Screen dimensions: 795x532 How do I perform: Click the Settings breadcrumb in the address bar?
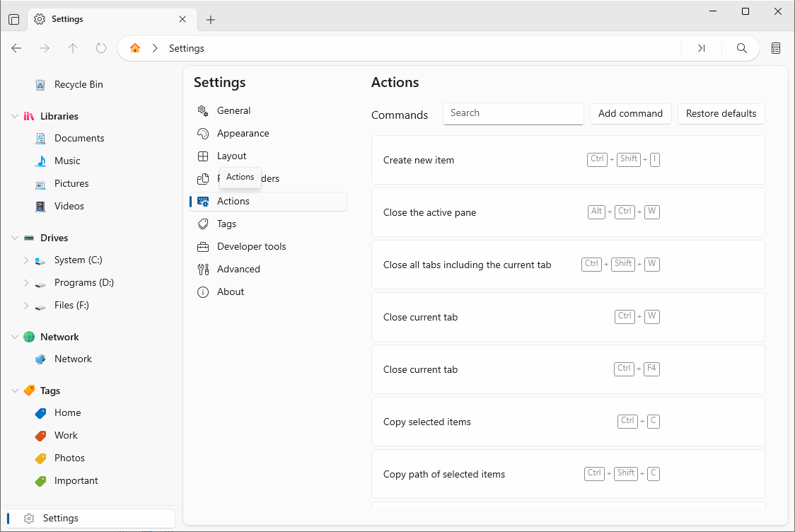pyautogui.click(x=187, y=48)
